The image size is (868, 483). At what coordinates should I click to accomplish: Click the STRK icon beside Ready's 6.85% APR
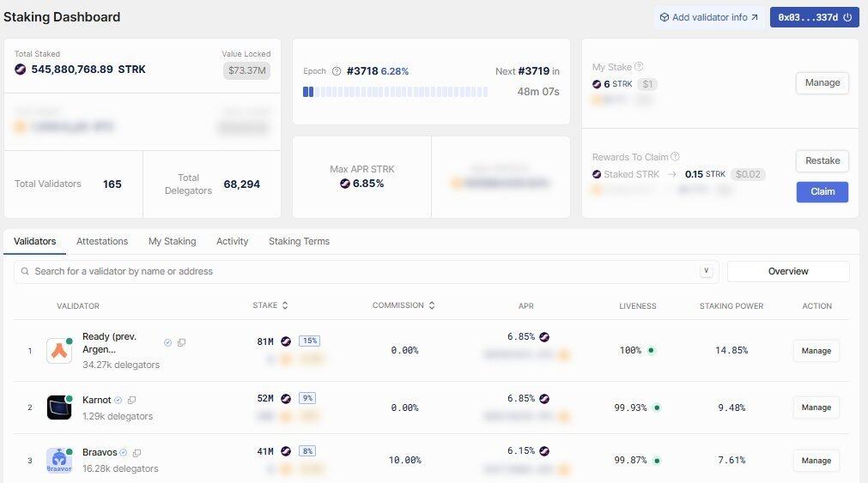click(544, 337)
